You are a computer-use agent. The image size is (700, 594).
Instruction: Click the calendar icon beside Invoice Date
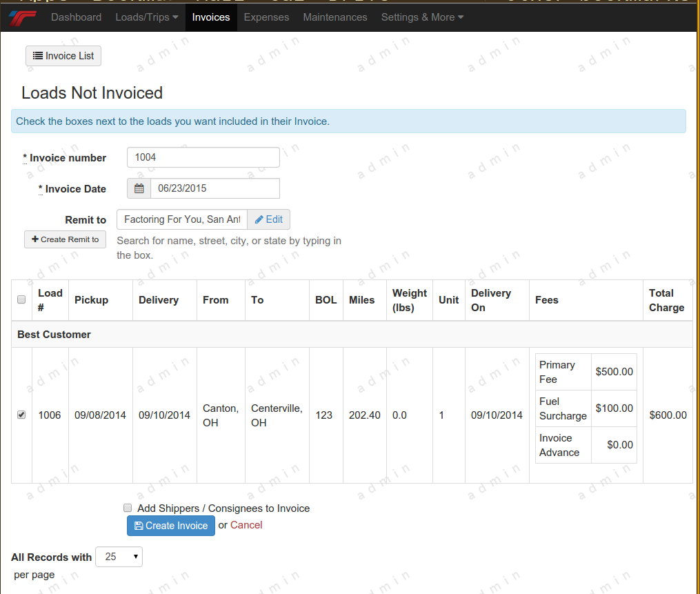tap(139, 188)
